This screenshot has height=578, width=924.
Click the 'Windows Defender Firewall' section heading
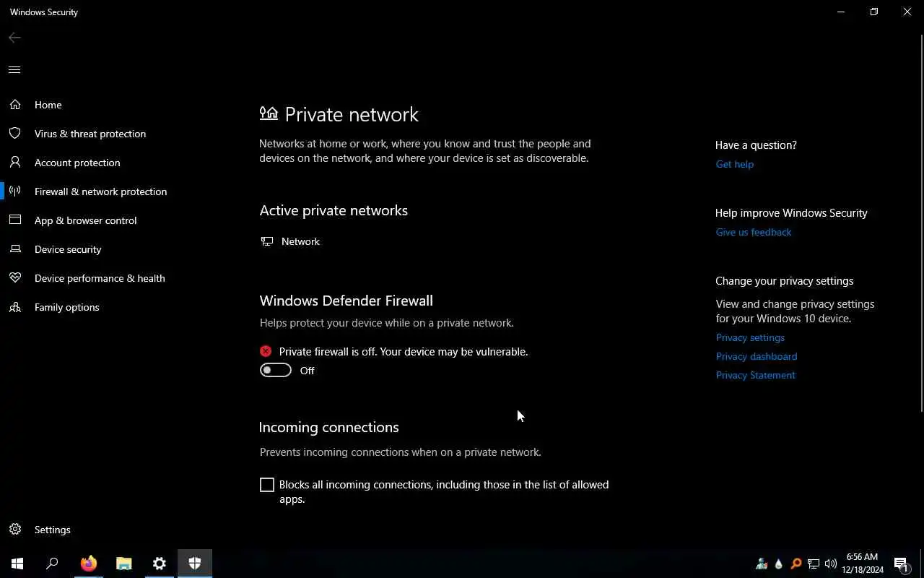[x=346, y=301]
